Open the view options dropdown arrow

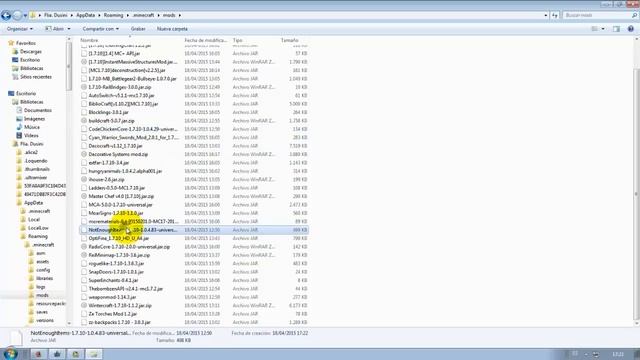[x=603, y=29]
